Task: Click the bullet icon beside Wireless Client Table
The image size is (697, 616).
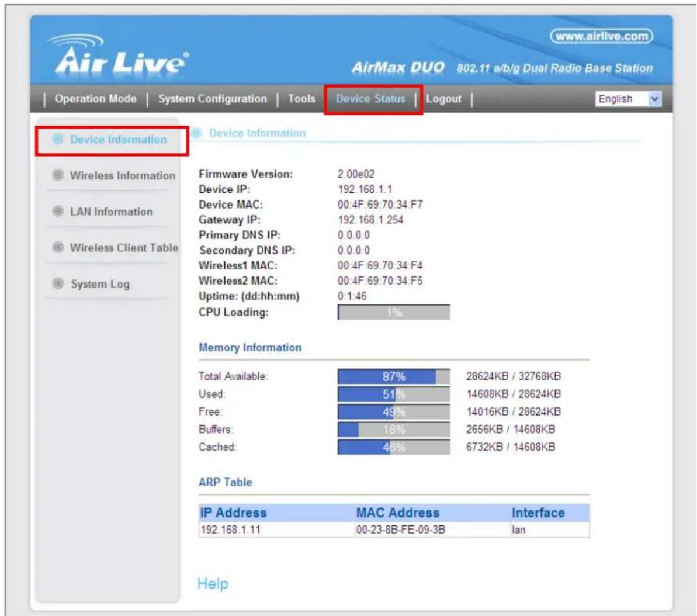Action: pyautogui.click(x=58, y=247)
